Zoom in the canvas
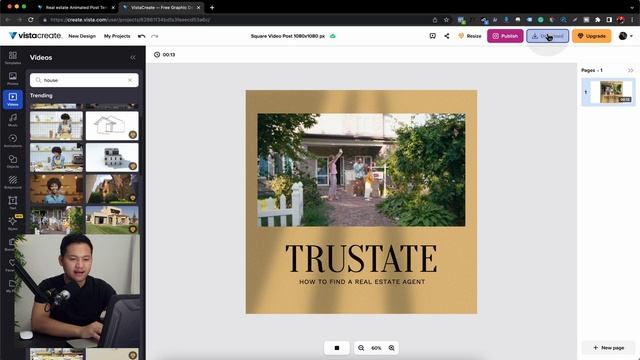Viewport: 640px width, 360px height. tap(391, 348)
